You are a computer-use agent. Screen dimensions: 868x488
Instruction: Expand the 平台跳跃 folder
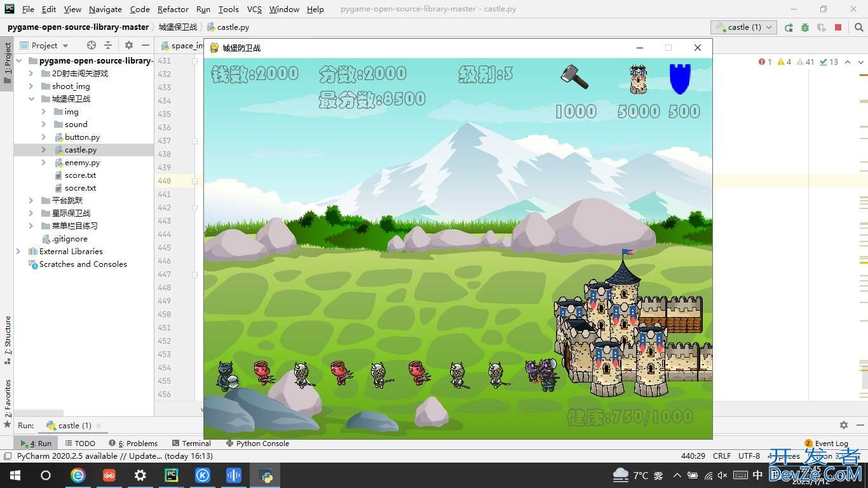pos(31,201)
